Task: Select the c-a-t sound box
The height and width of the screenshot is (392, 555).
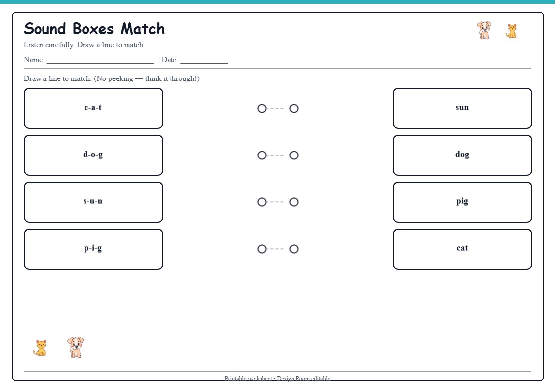Action: point(93,108)
